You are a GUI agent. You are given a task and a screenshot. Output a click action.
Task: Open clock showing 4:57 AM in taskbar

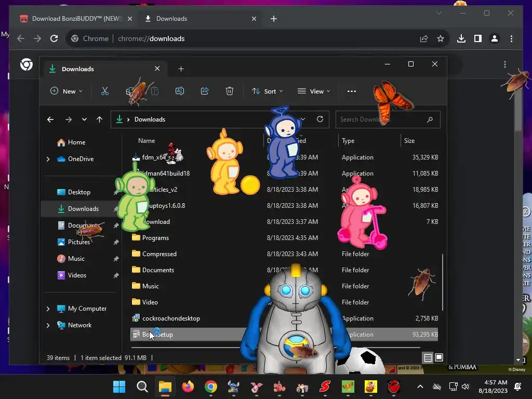(493, 387)
